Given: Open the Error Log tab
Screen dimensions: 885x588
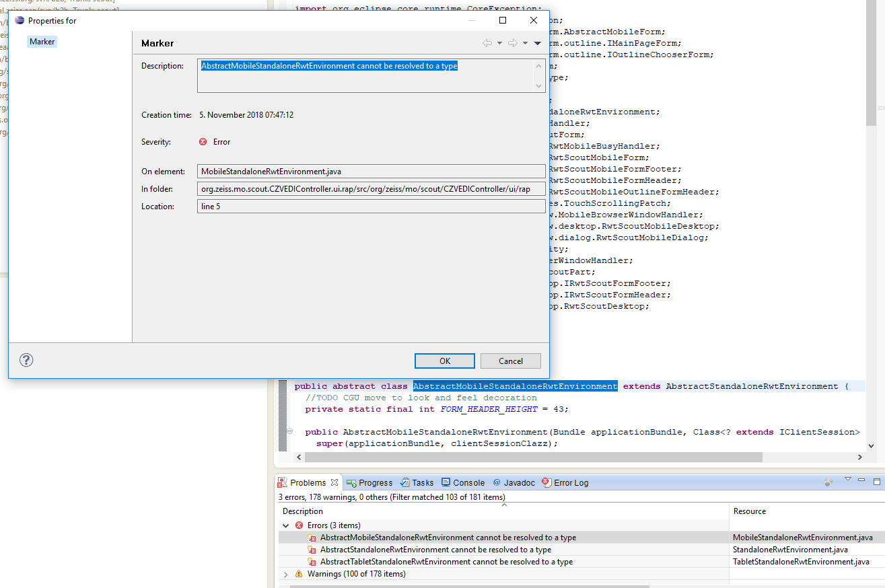Looking at the screenshot, I should click(x=565, y=482).
